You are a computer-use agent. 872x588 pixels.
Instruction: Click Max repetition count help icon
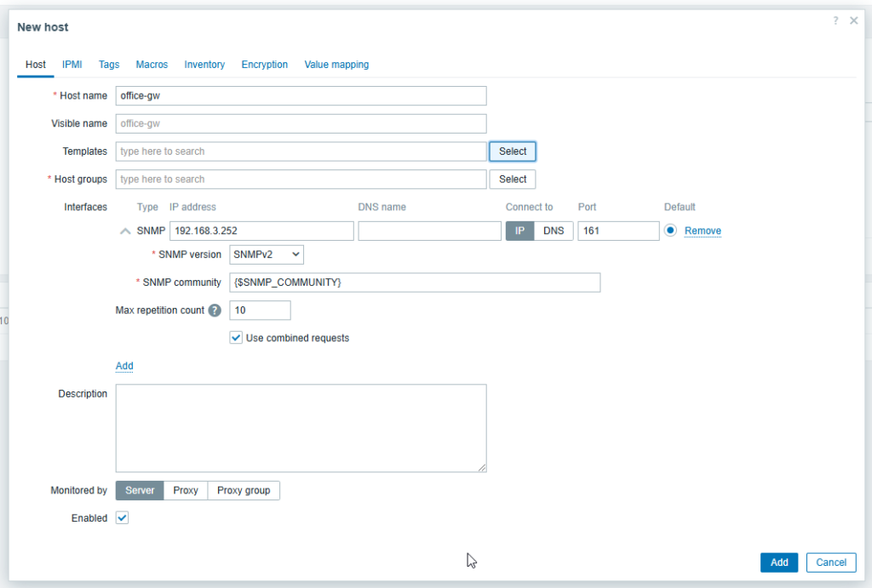(x=215, y=311)
